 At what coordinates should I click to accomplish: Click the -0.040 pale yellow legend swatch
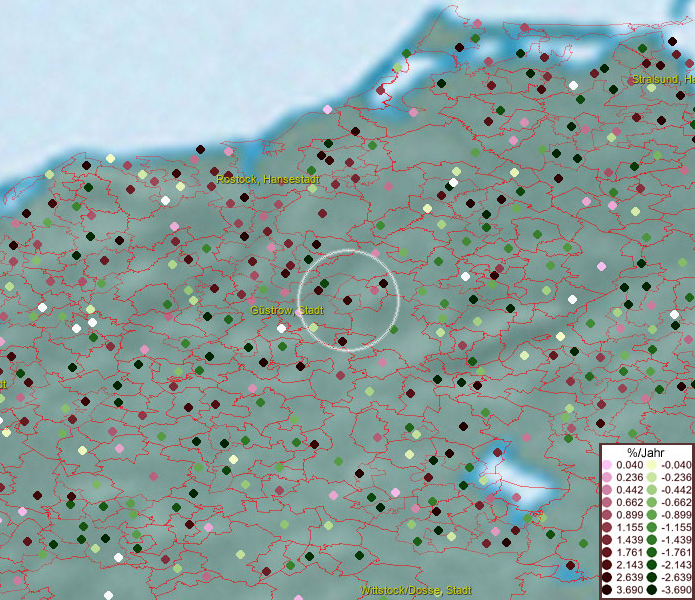[x=651, y=465]
